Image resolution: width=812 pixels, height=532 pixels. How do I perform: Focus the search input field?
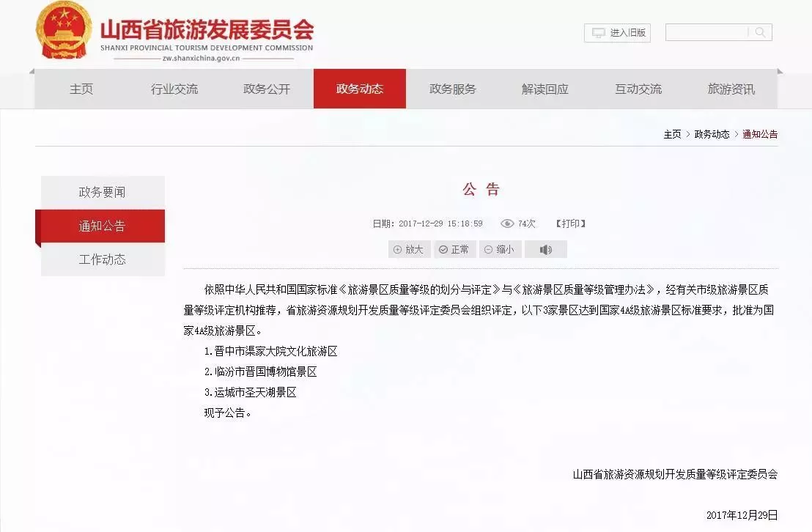click(706, 32)
